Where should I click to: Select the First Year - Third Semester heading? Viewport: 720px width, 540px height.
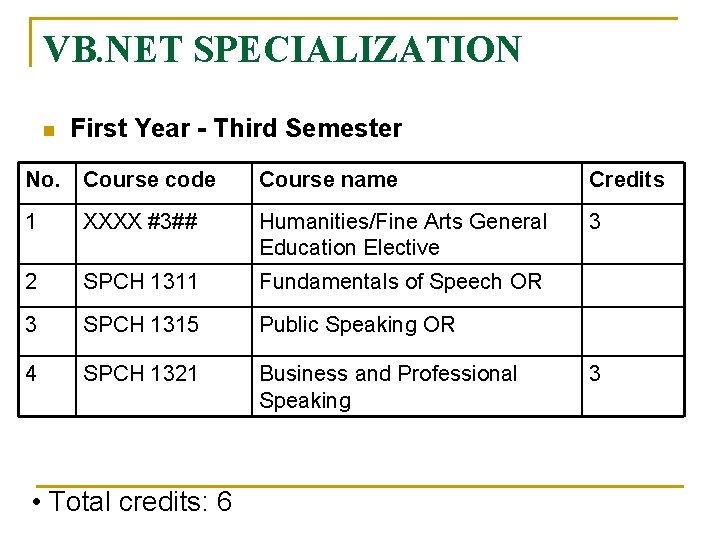[x=236, y=129]
